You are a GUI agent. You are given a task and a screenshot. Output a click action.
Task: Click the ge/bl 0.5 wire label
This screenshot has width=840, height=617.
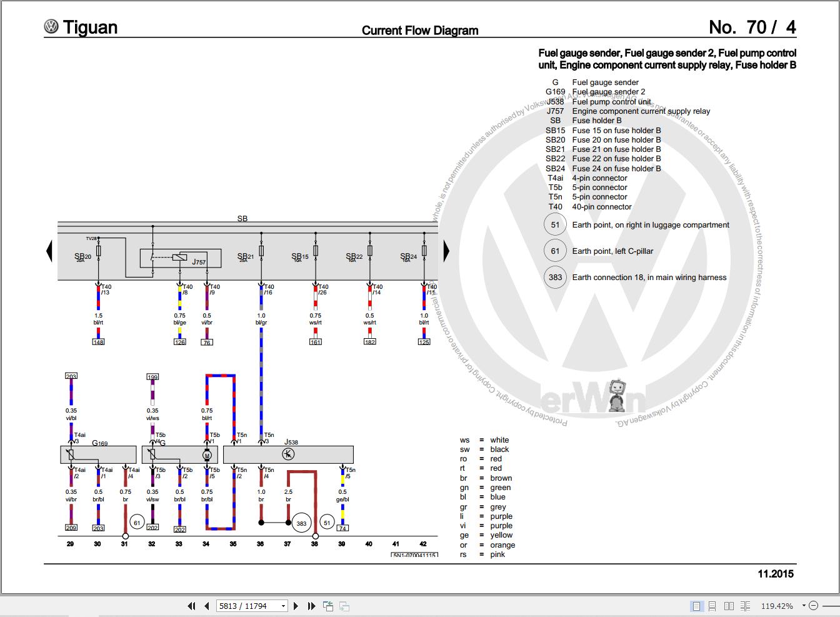[342, 496]
